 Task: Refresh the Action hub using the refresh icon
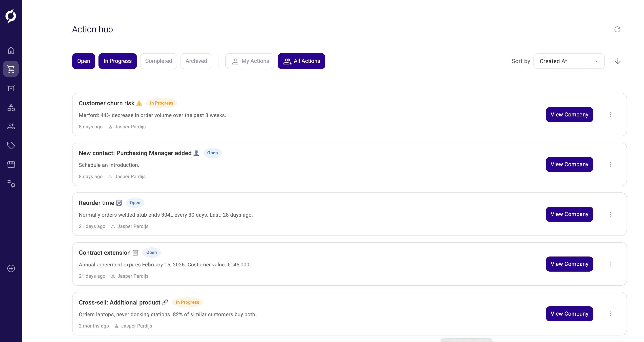click(617, 29)
